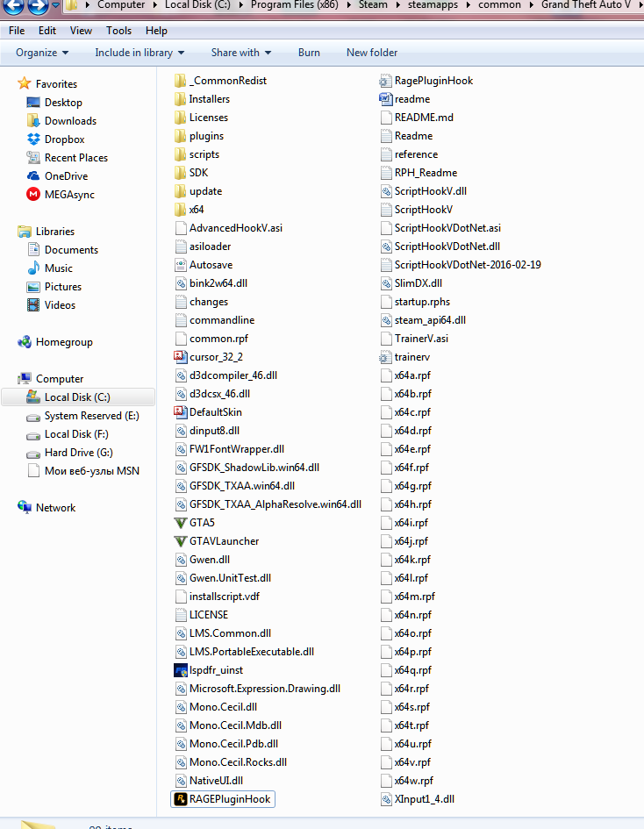Select the GTAVLauncher icon

tap(180, 541)
